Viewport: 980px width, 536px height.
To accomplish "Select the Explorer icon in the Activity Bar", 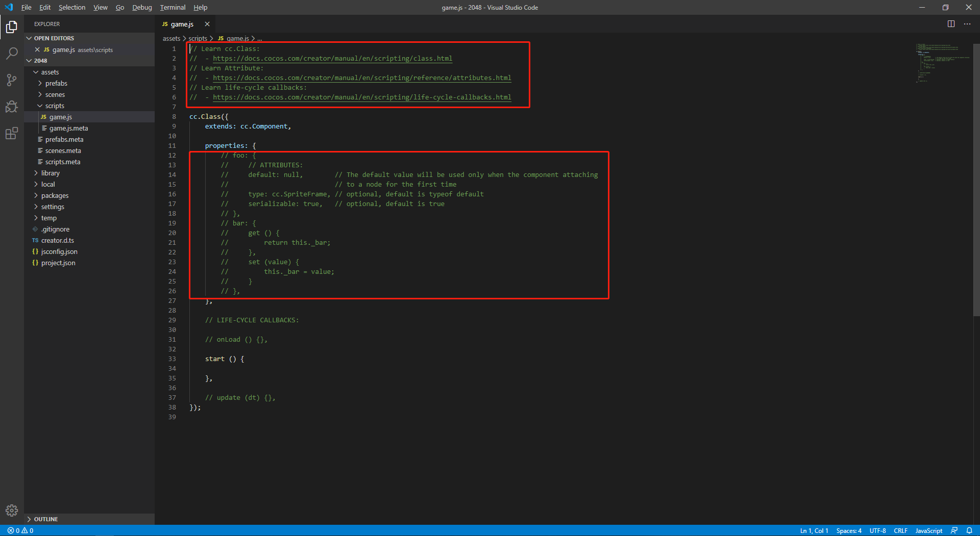I will click(11, 27).
